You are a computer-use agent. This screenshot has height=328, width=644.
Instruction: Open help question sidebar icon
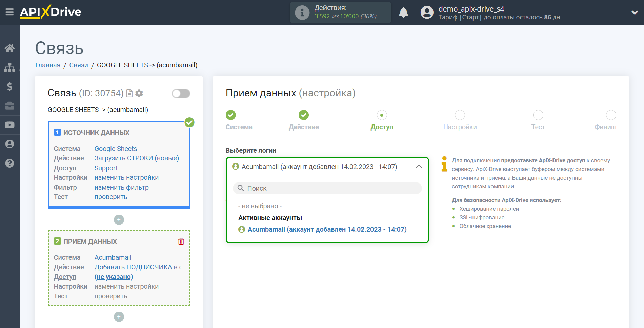coord(9,163)
